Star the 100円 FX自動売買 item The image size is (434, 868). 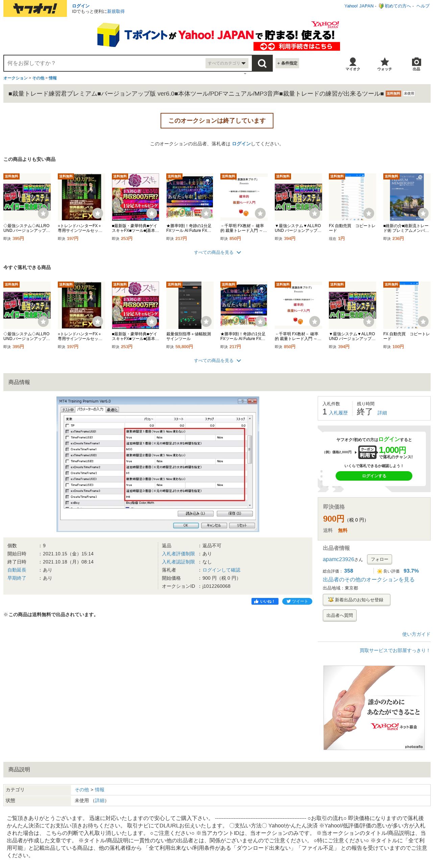click(x=423, y=321)
